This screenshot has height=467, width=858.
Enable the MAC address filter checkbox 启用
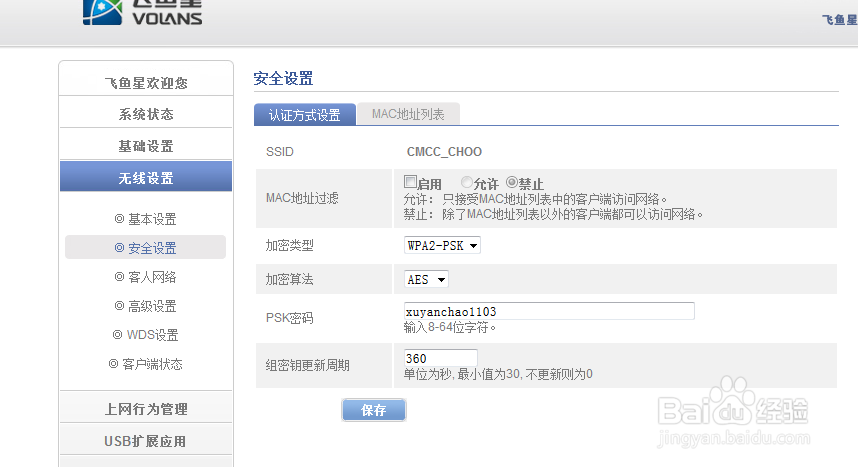tap(410, 181)
